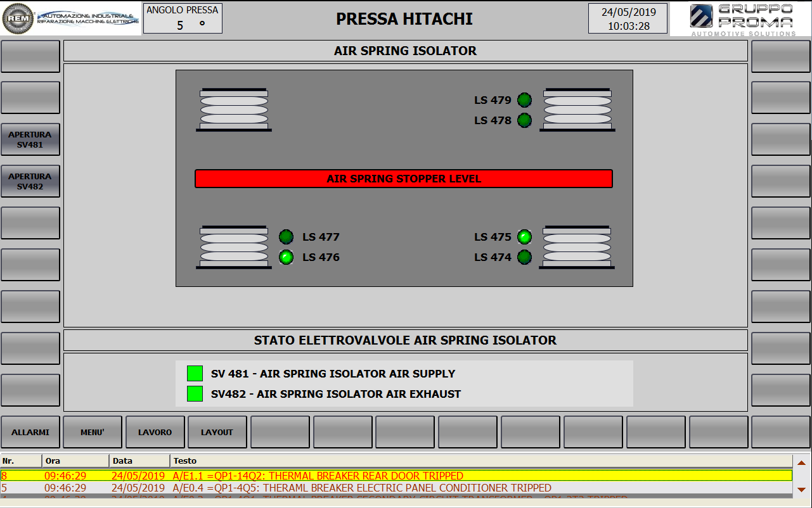Click the LS 477 indicator light

point(287,237)
